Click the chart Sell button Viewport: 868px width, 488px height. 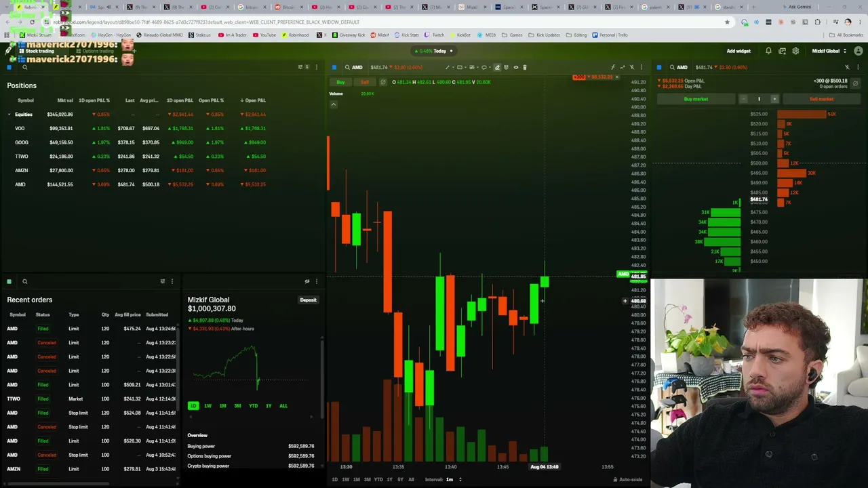point(365,82)
